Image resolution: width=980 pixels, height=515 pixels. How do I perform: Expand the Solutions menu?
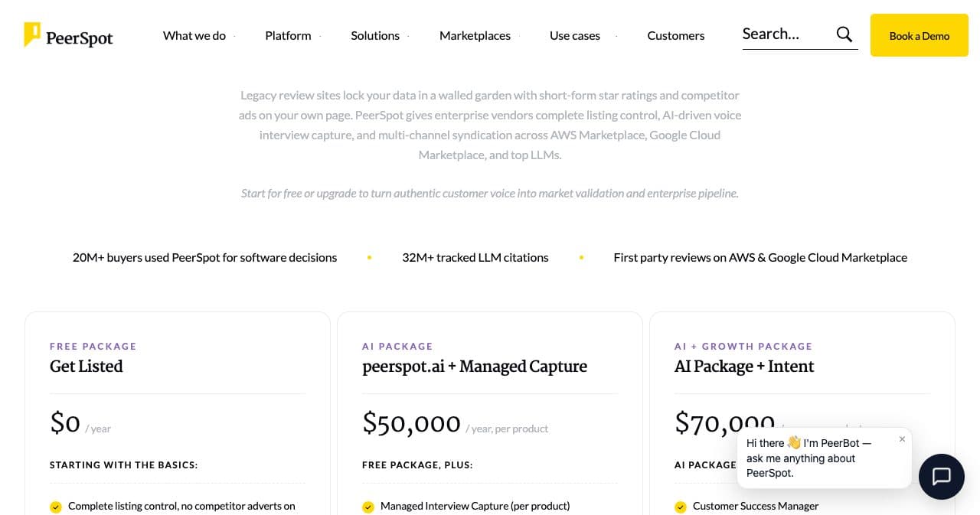click(375, 35)
